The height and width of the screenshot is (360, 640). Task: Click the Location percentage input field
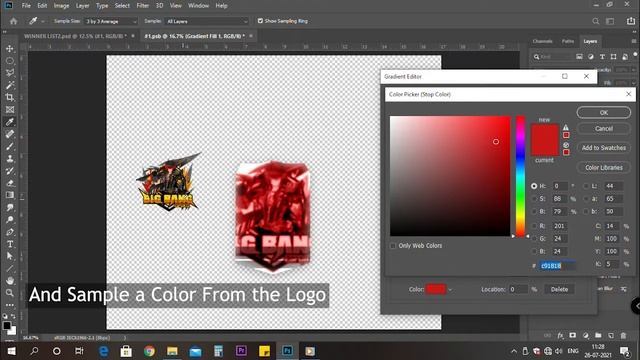point(519,289)
